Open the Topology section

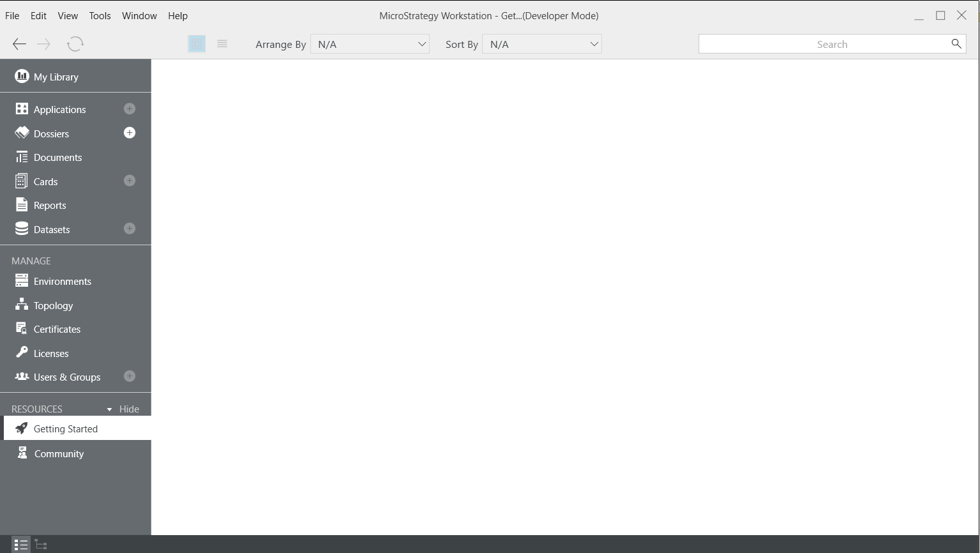[53, 305]
